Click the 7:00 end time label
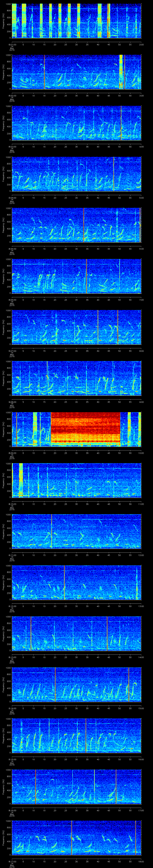This screenshot has height=868, width=153. point(141,300)
